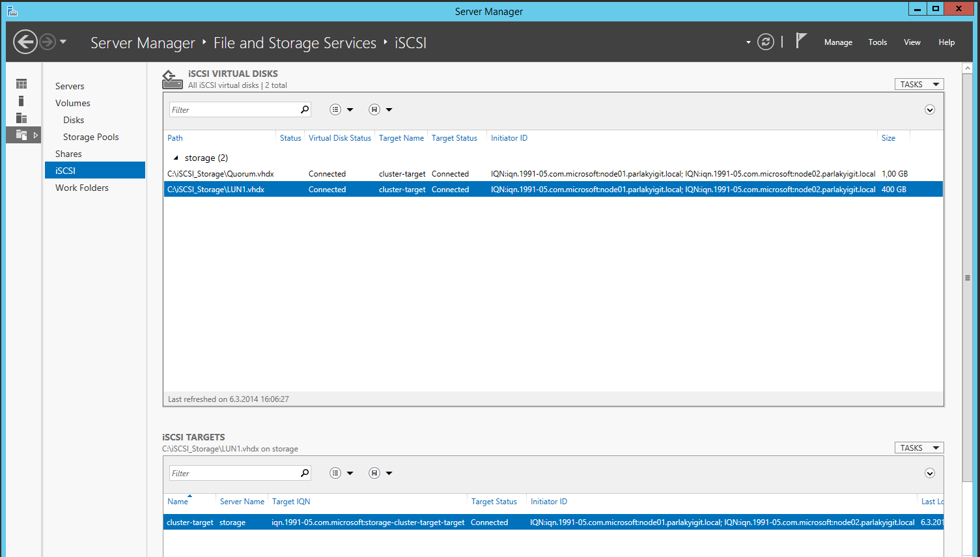Image resolution: width=980 pixels, height=557 pixels.
Task: Click Local Server icon in left rail
Action: pyautogui.click(x=21, y=101)
